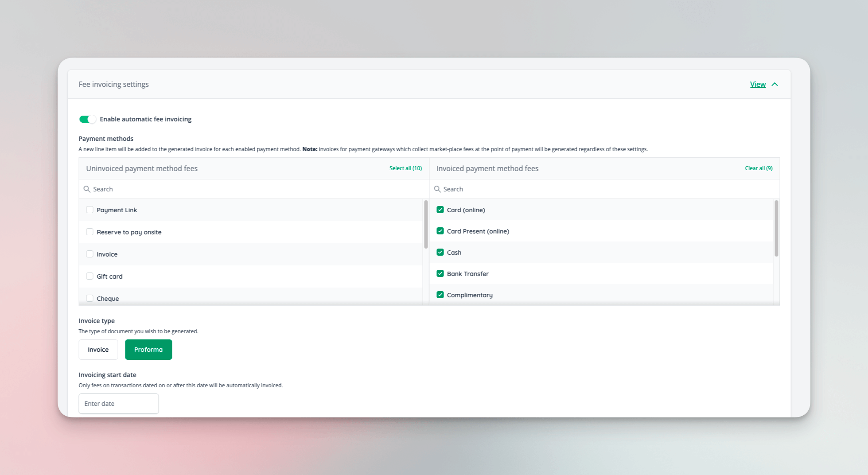Screen dimensions: 868x475
Task: Uncheck Bank Transfer from invoiced fees
Action: click(440, 273)
